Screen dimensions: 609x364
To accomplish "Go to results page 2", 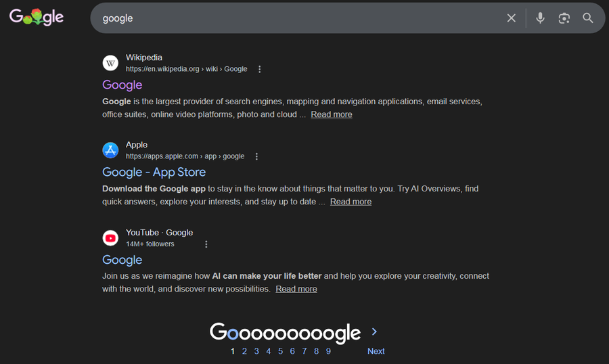I will pyautogui.click(x=244, y=351).
